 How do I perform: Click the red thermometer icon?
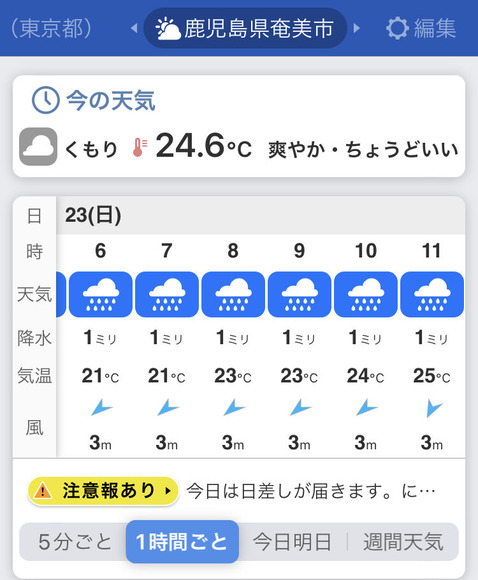click(x=140, y=147)
